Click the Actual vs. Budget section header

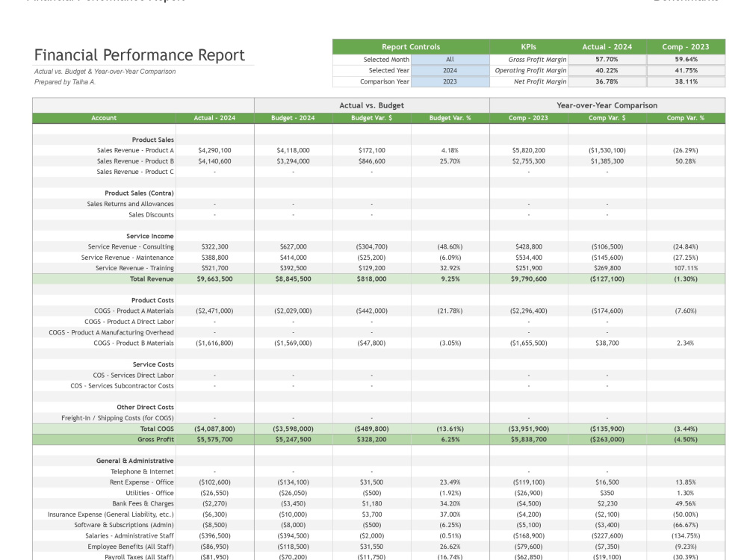point(371,106)
